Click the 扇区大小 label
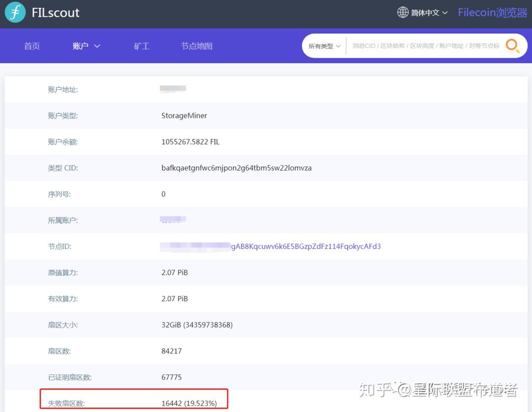The width and height of the screenshot is (532, 412). pyautogui.click(x=63, y=325)
